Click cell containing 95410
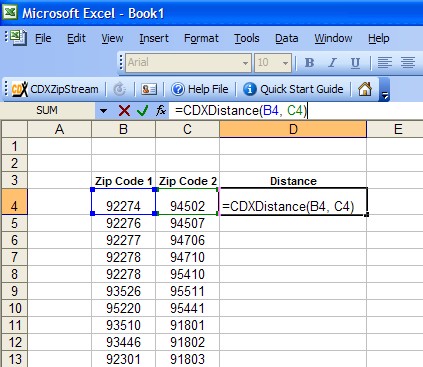 (x=187, y=274)
